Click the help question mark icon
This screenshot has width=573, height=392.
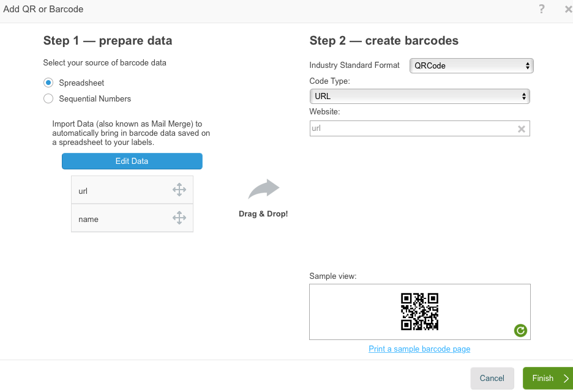point(542,9)
